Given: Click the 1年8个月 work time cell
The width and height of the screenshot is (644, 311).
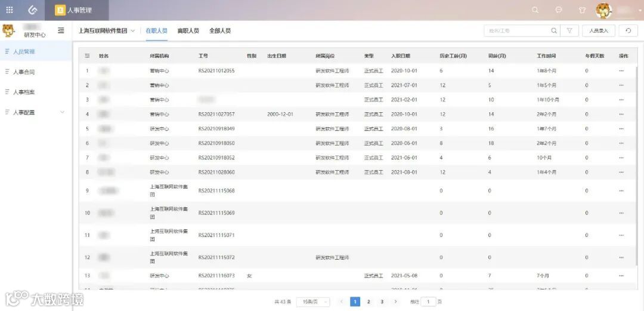Looking at the screenshot, I should 546,71.
